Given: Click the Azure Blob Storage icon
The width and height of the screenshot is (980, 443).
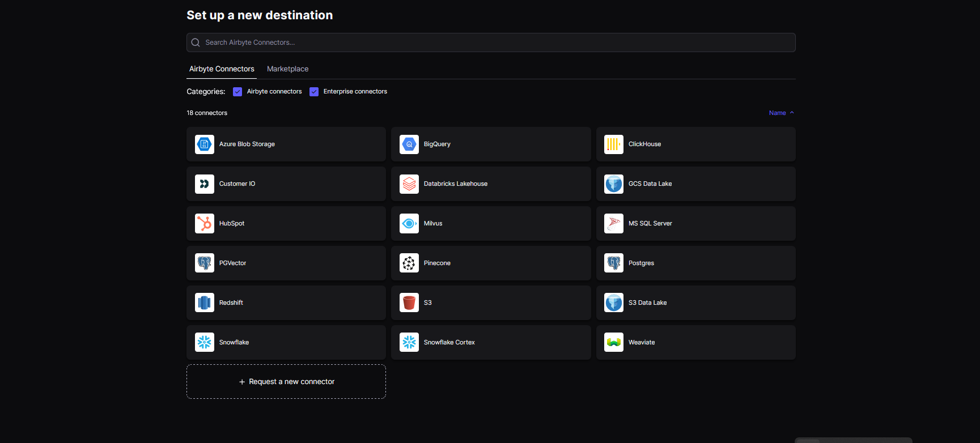Looking at the screenshot, I should coord(204,144).
